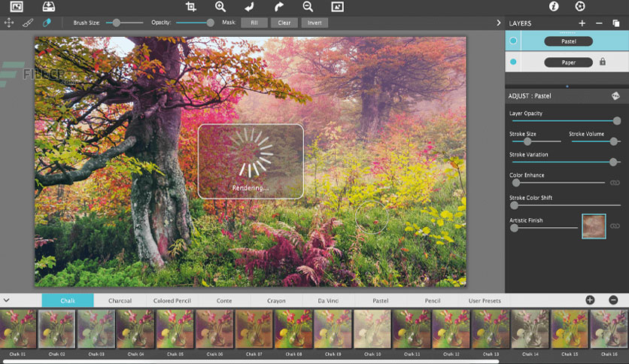The image size is (629, 364).
Task: Zoom out of the canvas
Action: coord(308,7)
